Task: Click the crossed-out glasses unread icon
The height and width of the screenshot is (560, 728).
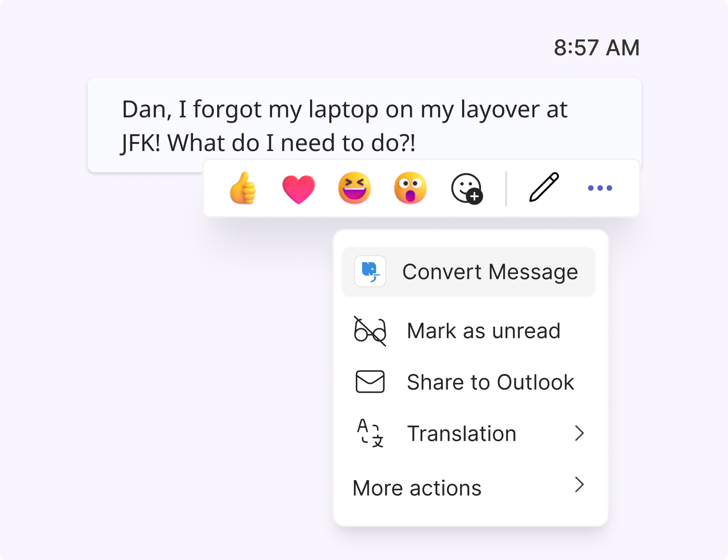Action: coord(370,331)
